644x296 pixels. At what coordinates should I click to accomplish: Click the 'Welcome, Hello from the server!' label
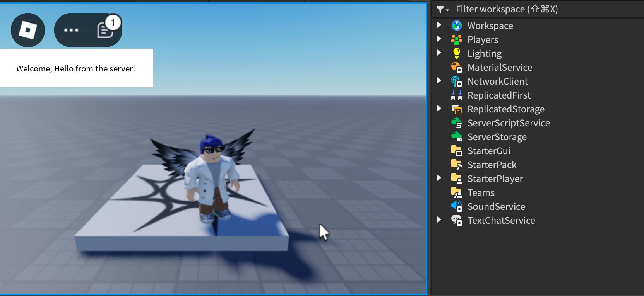(x=76, y=68)
